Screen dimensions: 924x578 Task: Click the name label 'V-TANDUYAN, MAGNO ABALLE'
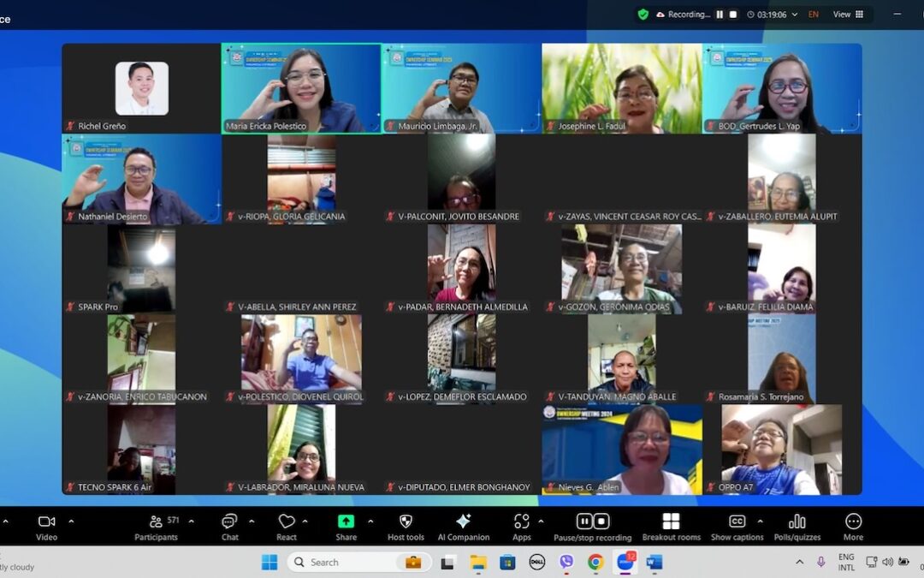click(617, 397)
